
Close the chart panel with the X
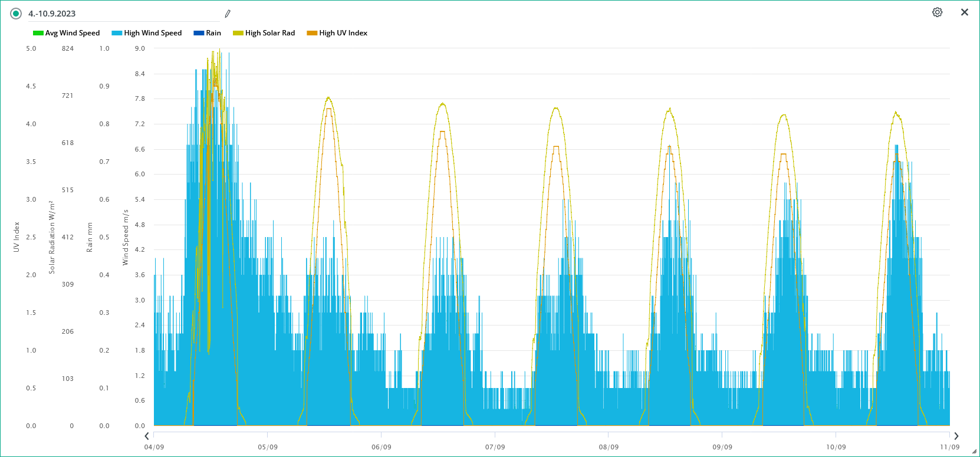(965, 12)
